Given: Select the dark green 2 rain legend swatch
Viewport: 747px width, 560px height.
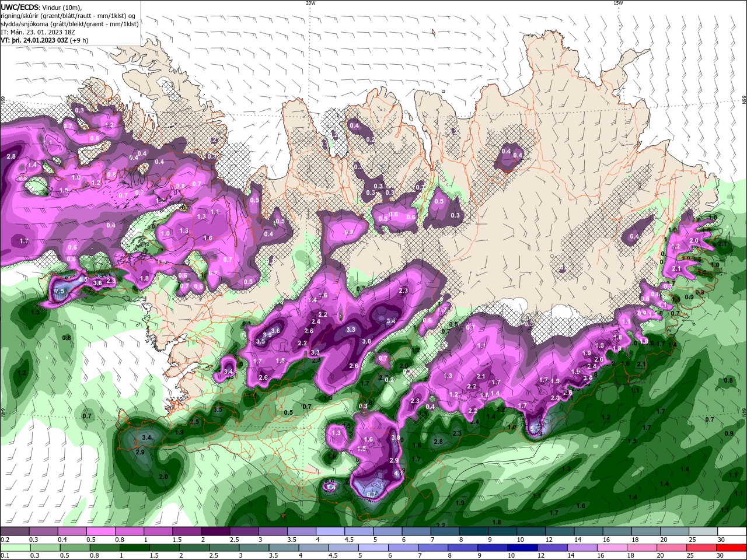Looking at the screenshot, I should click(194, 548).
